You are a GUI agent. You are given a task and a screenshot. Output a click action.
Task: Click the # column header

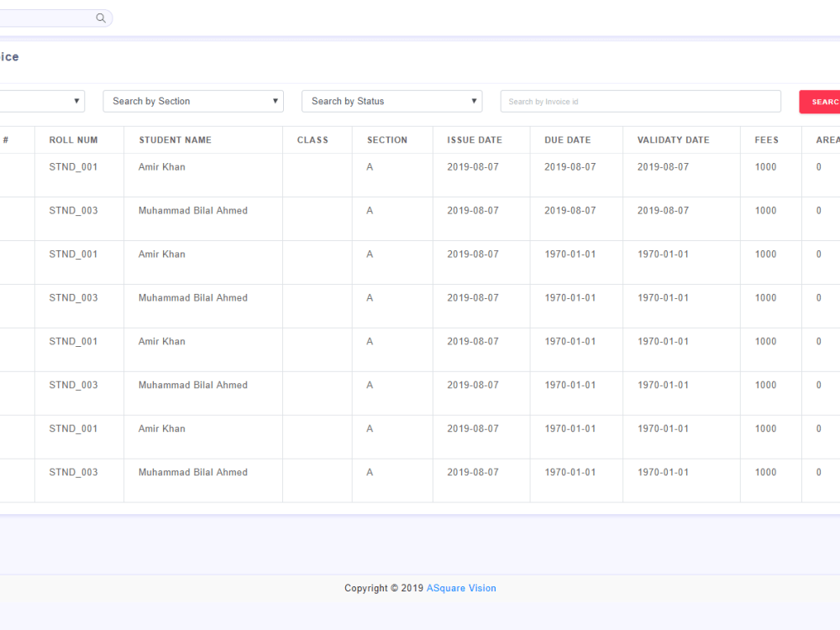[x=5, y=139]
